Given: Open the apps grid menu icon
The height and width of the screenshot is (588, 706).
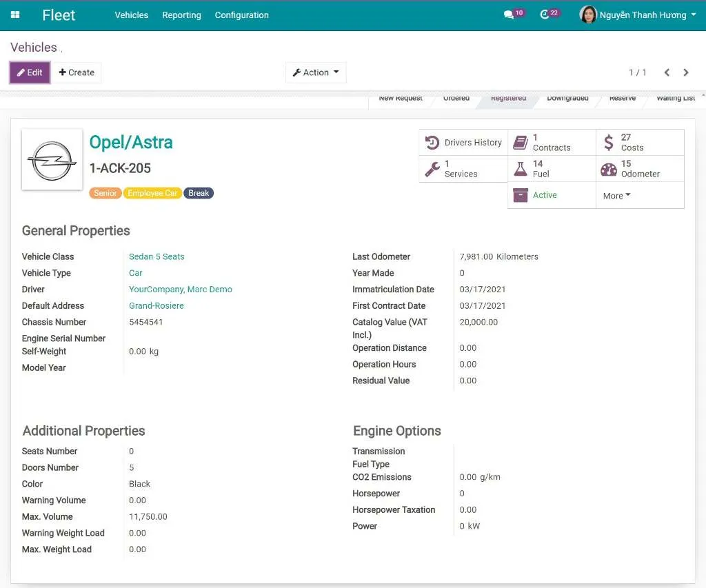Looking at the screenshot, I should point(15,15).
